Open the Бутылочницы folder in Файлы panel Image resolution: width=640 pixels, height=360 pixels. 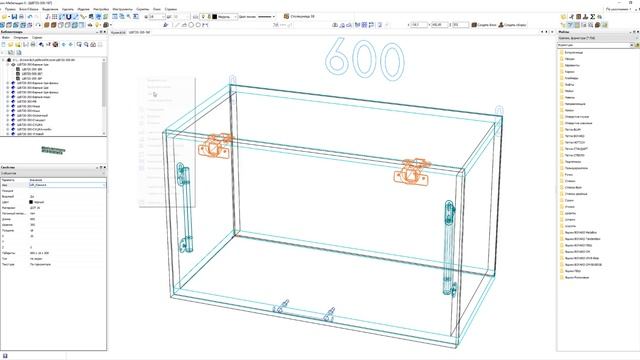573,52
